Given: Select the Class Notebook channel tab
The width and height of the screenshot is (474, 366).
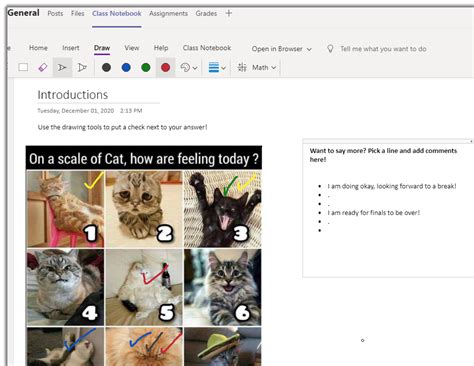Looking at the screenshot, I should point(117,13).
